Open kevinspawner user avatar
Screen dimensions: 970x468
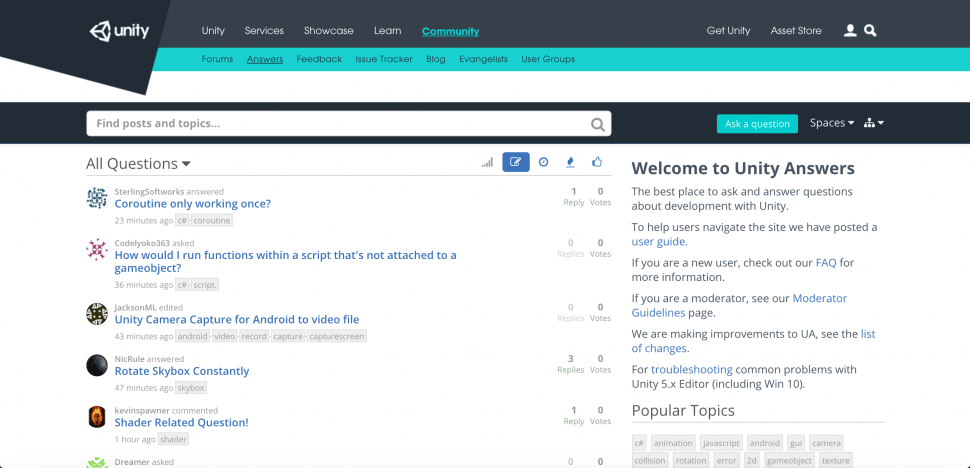coord(97,417)
